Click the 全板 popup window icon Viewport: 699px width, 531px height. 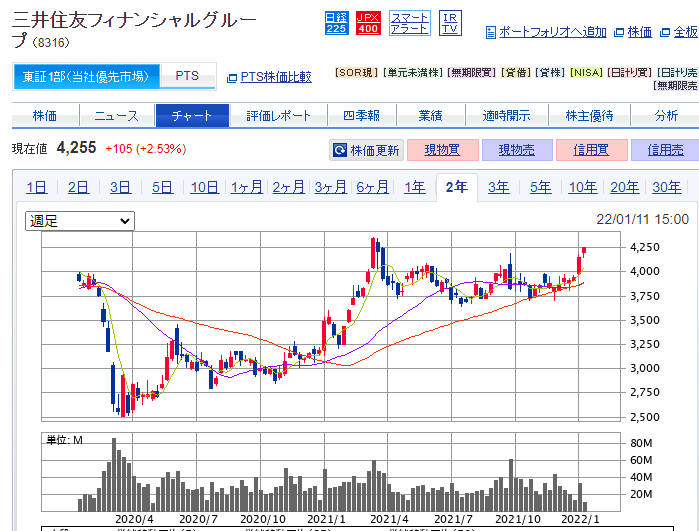click(665, 33)
